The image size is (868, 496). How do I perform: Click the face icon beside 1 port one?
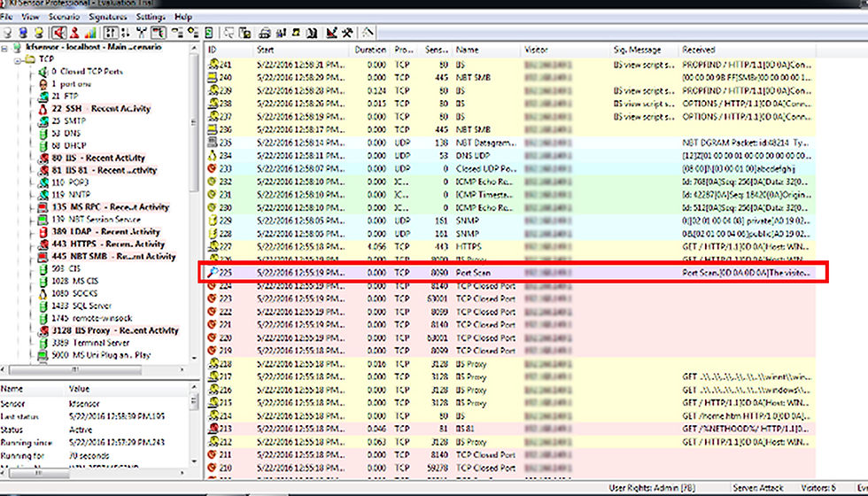coord(43,84)
